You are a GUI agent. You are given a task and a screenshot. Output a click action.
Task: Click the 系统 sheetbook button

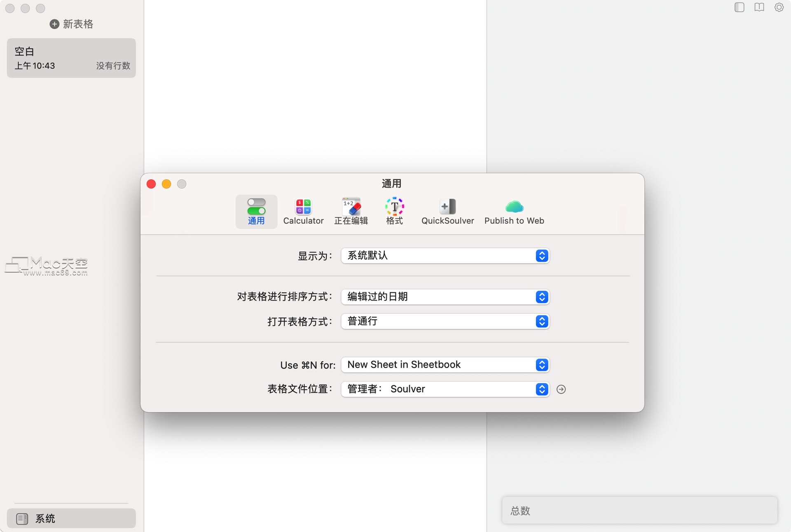71,518
